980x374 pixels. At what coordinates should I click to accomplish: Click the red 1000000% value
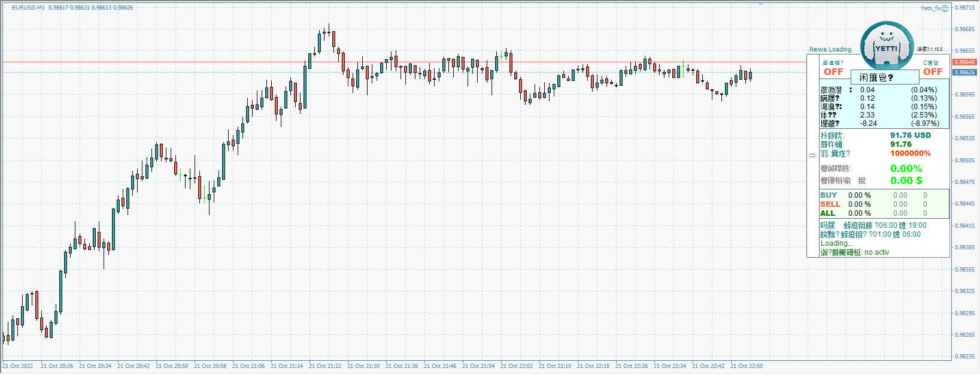tap(910, 153)
